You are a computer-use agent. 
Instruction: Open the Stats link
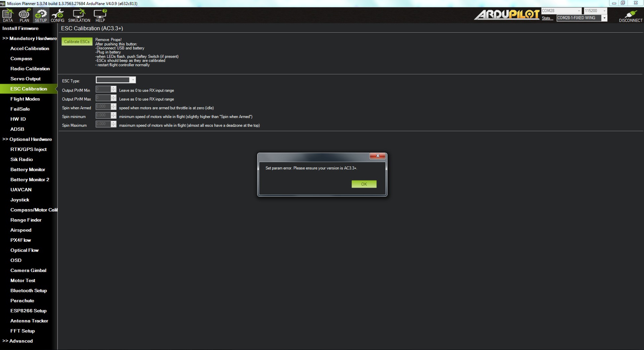547,18
